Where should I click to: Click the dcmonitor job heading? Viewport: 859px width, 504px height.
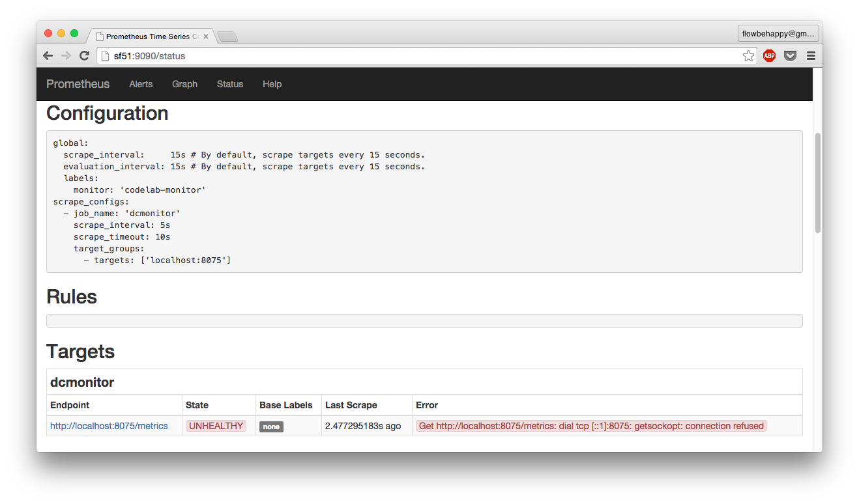point(82,382)
